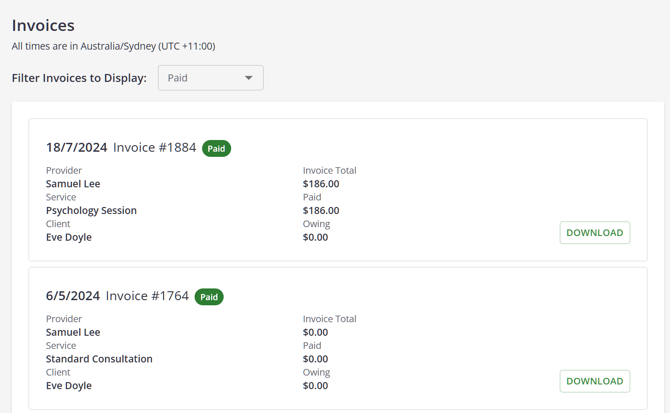
Task: Click Standard Consultation service name
Action: pyautogui.click(x=99, y=359)
